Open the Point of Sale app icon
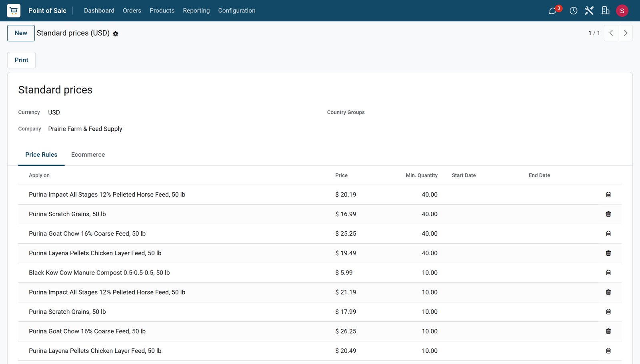This screenshot has width=640, height=364. pyautogui.click(x=14, y=10)
